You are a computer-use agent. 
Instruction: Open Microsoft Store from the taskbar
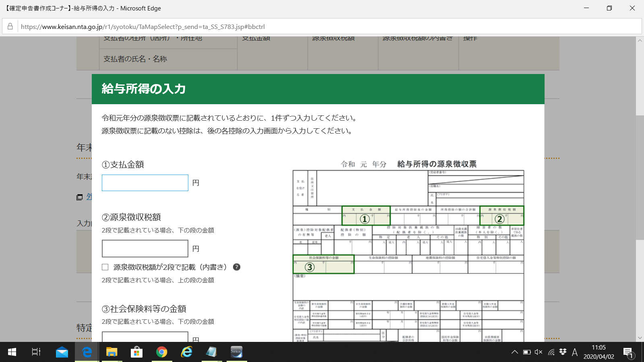point(136,352)
